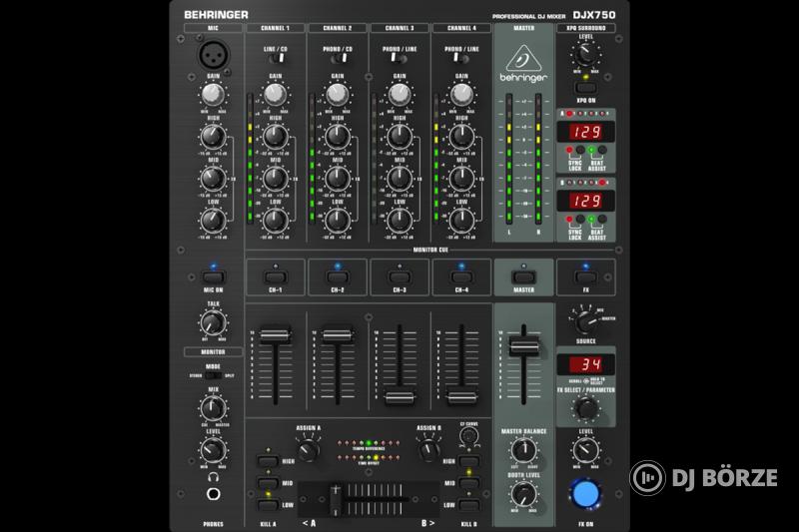Click Channel 4 volume fader cap
Viewport: 799px width, 532px height.
(x=461, y=397)
